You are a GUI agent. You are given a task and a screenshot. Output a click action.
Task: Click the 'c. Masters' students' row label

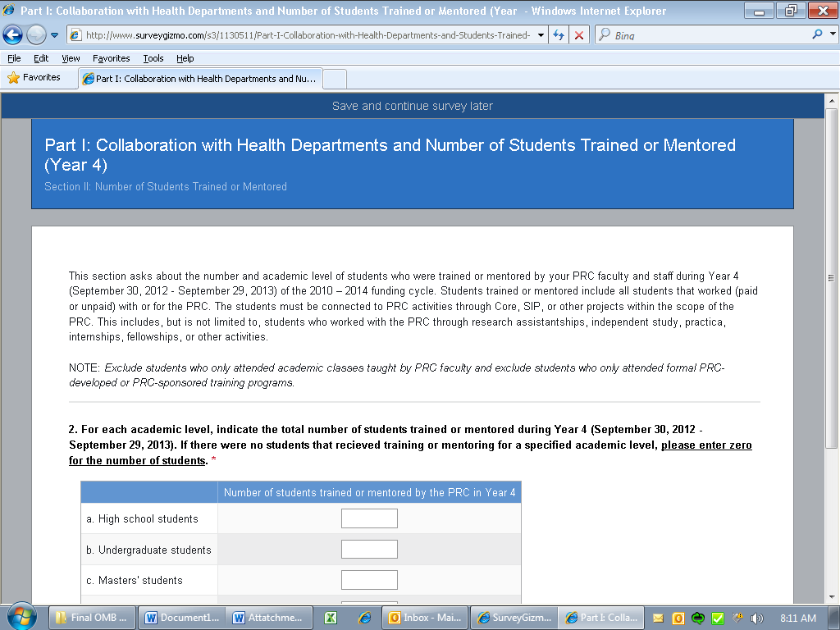135,580
